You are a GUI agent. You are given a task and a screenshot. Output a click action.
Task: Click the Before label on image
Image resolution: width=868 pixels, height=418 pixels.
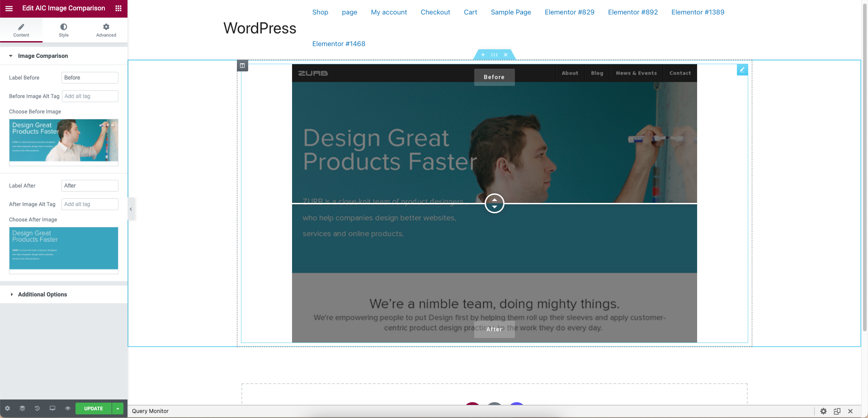click(494, 77)
